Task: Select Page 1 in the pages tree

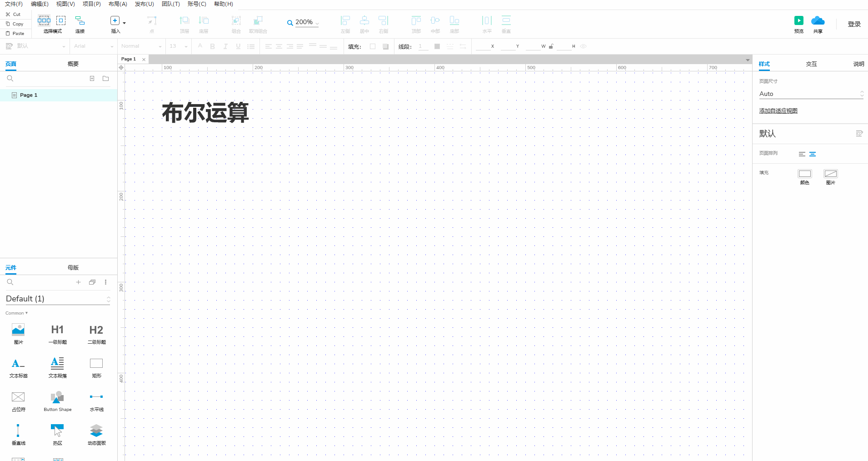Action: [x=59, y=95]
